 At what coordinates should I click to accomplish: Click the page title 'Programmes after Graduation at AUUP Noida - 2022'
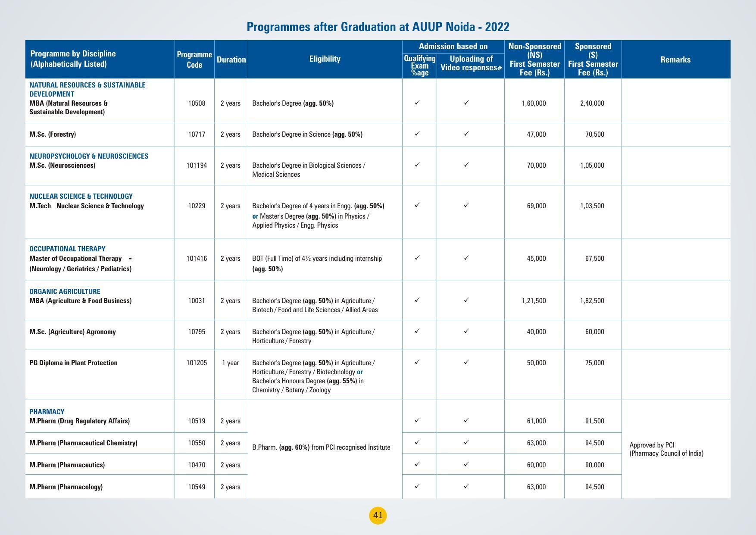[378, 27]
